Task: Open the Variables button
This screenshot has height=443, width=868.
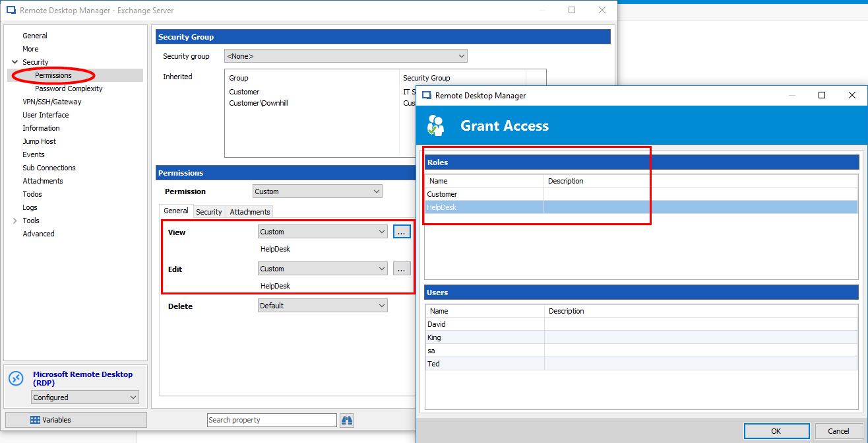Action: [x=76, y=420]
